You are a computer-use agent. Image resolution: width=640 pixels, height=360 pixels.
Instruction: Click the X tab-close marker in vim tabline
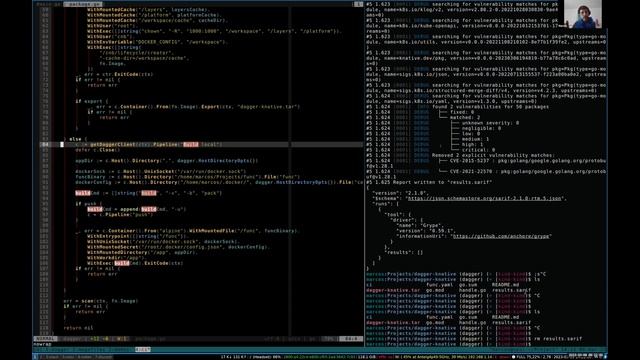[358, 4]
